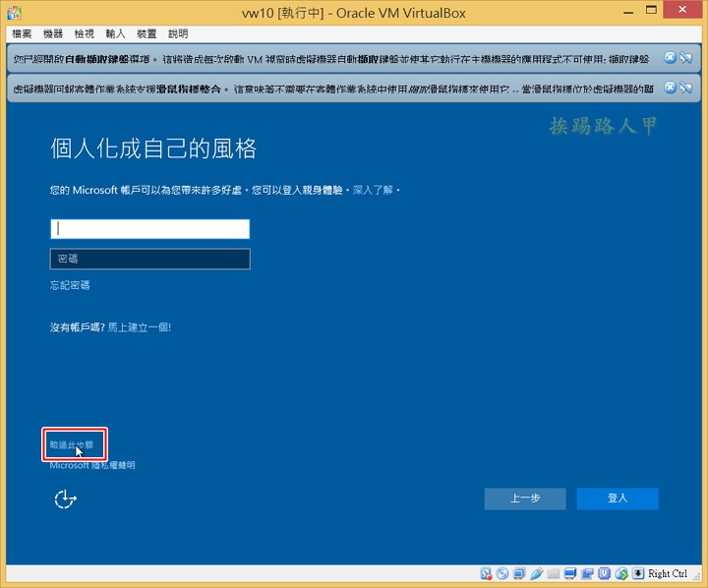Minimize the VirtualBox window
The image size is (708, 588).
click(x=628, y=12)
